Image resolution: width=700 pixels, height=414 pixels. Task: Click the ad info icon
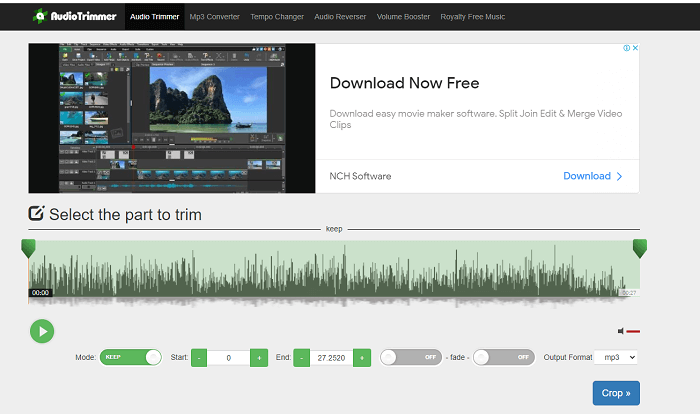pos(626,48)
